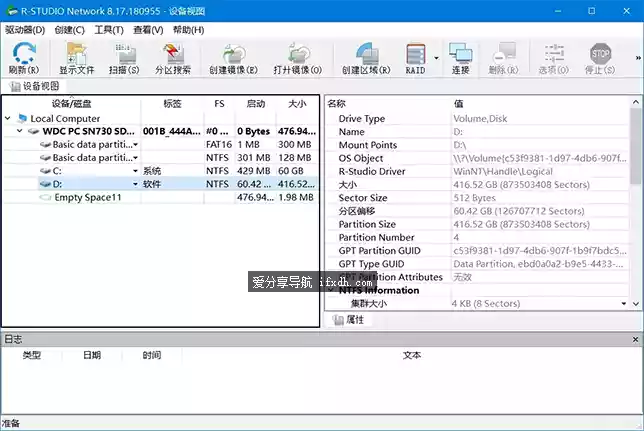The height and width of the screenshot is (431, 644).
Task: Select the FAT16 Basic data partition row
Action: pyautogui.click(x=161, y=145)
